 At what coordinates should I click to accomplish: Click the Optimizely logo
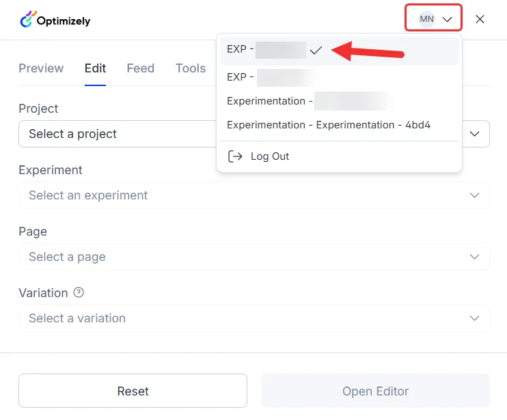point(55,20)
